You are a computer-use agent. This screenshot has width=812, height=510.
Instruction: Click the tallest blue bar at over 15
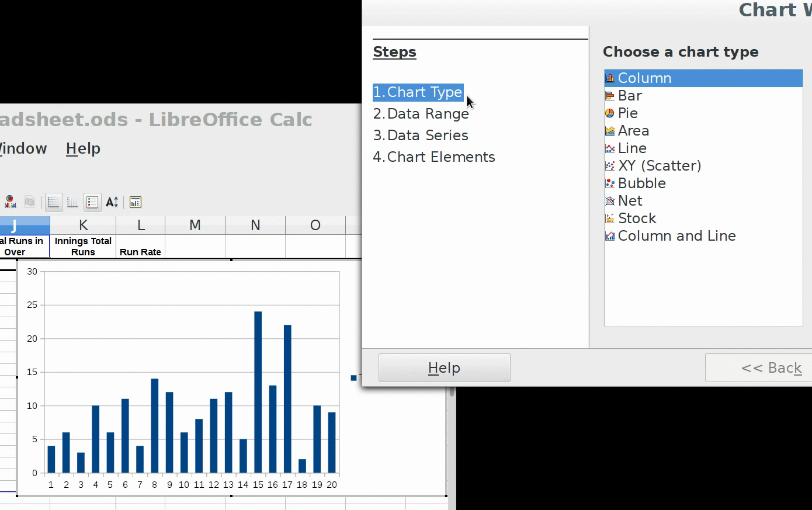click(x=258, y=391)
